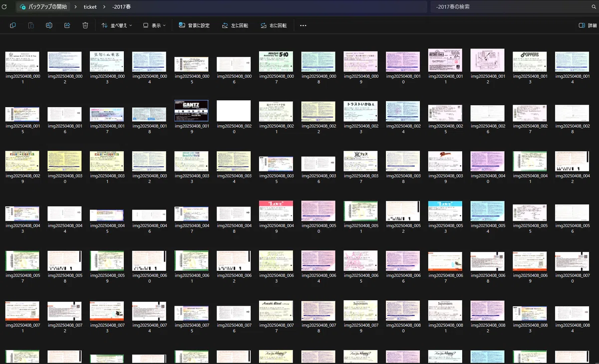Click 背景に設定 set as background
This screenshot has width=599, height=364.
click(x=194, y=25)
